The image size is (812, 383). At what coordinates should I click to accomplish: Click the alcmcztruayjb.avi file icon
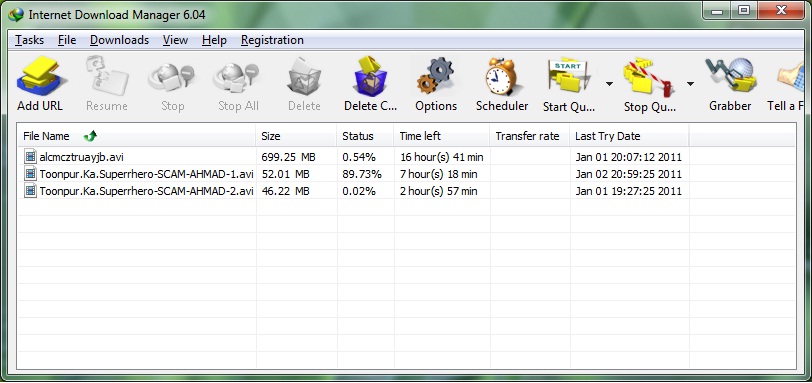point(31,156)
